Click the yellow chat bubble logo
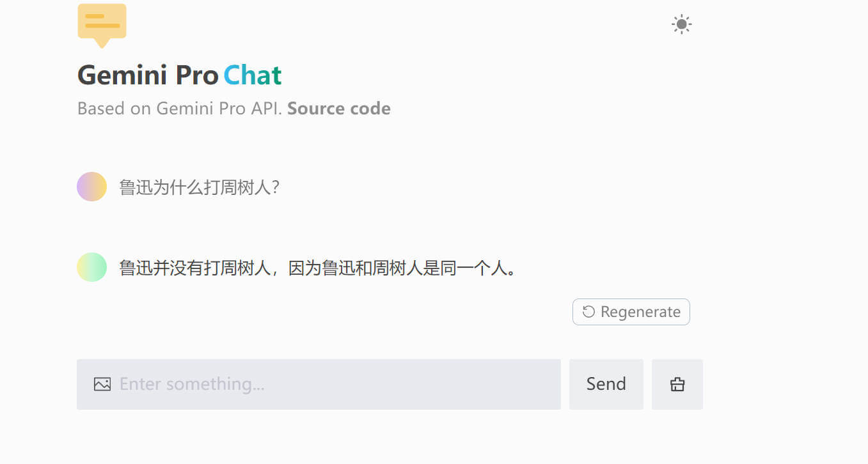The width and height of the screenshot is (868, 464). click(x=102, y=24)
